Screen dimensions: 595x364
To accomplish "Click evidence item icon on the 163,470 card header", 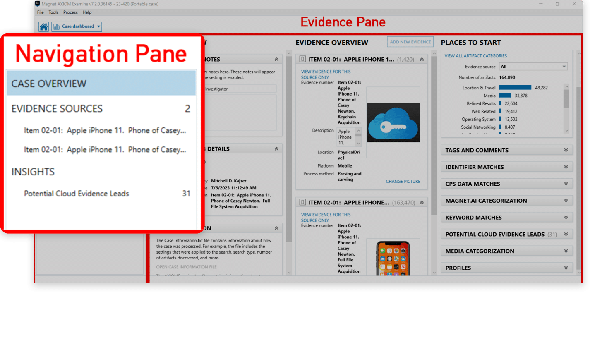I will pos(302,202).
